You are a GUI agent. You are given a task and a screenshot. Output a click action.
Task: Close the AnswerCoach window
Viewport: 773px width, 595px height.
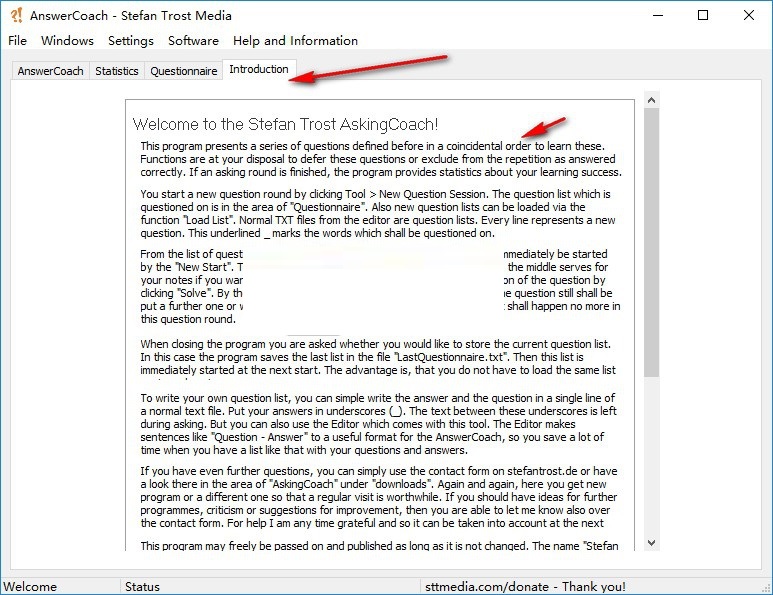click(749, 15)
